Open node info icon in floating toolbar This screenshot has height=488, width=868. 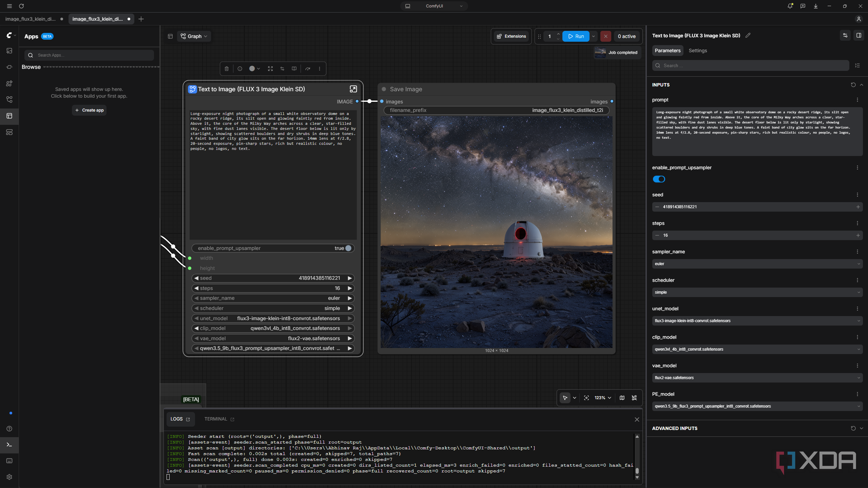pyautogui.click(x=240, y=69)
